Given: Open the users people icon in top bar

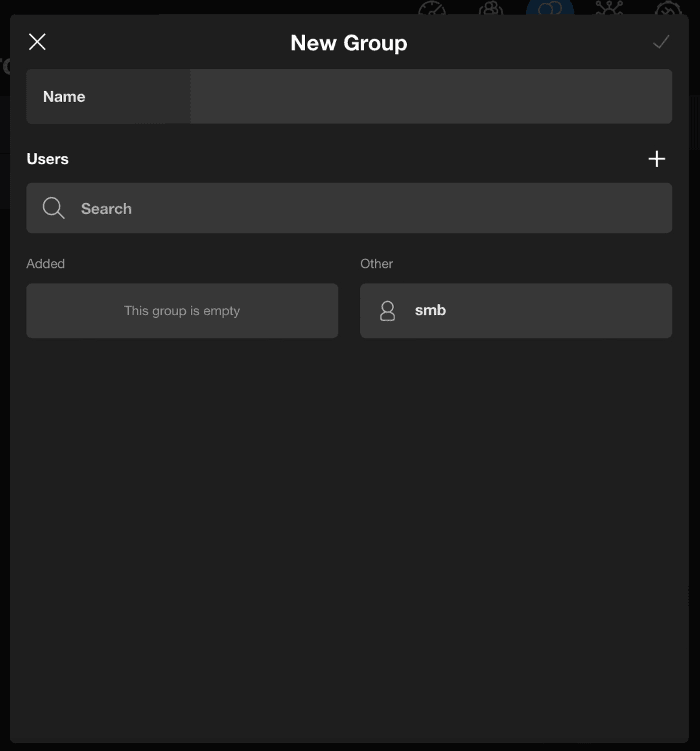Looking at the screenshot, I should click(x=491, y=8).
